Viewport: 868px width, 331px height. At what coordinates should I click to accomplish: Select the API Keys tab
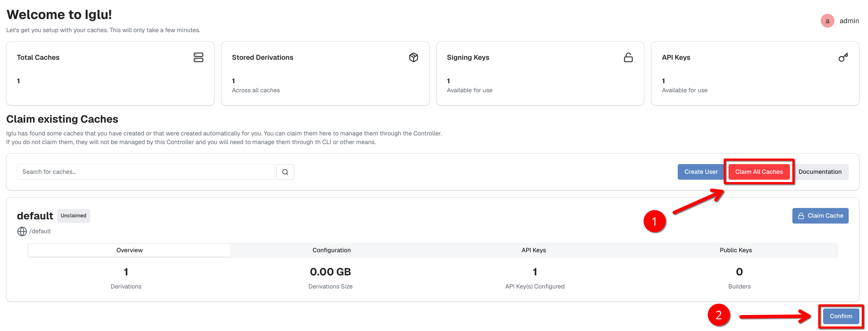pyautogui.click(x=533, y=250)
